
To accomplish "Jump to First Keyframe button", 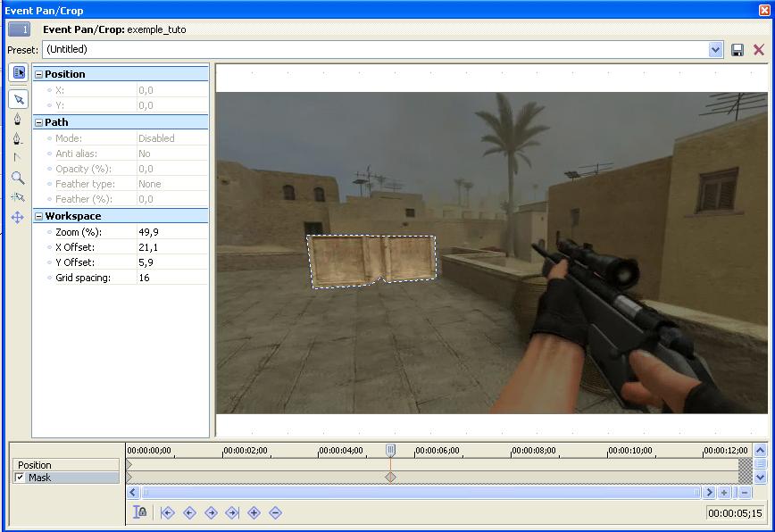I will tap(167, 512).
